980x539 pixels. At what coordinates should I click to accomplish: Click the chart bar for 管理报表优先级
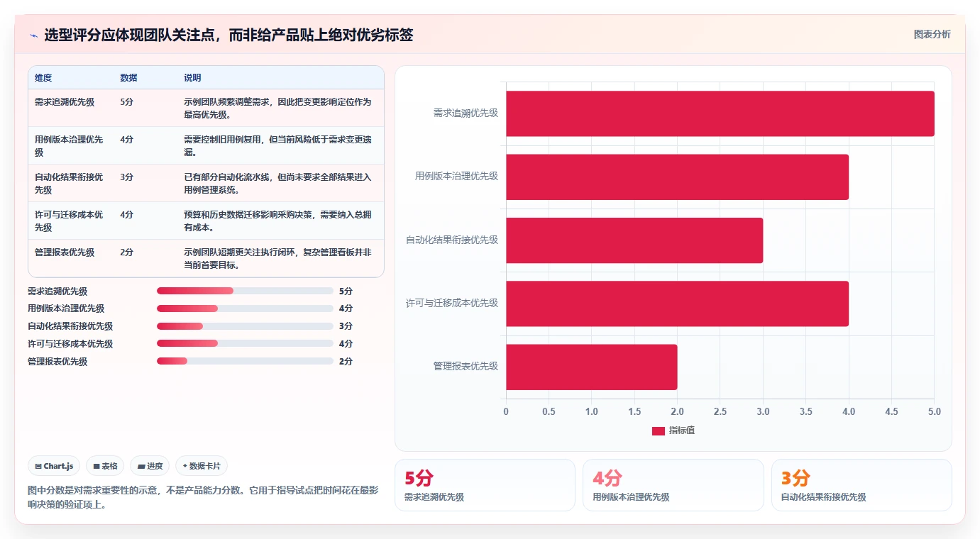coord(591,367)
